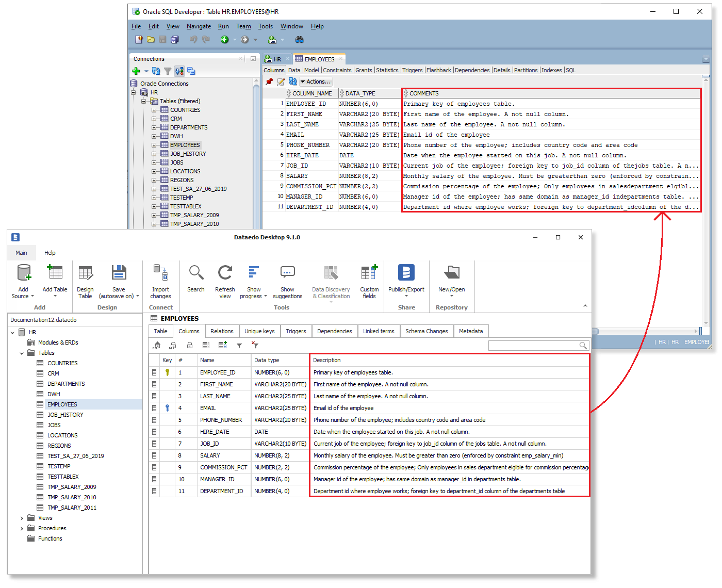Click the Refresh view icon
Viewport: 722px width, 588px height.
(225, 281)
